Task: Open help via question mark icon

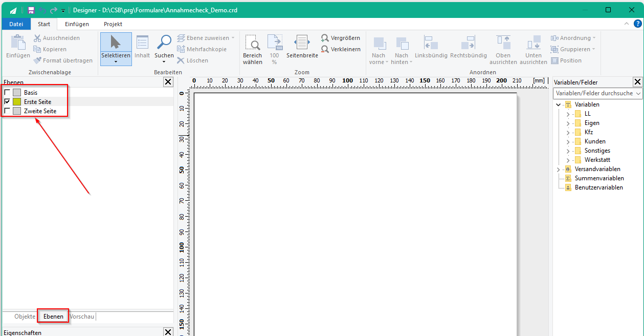Action: [638, 24]
